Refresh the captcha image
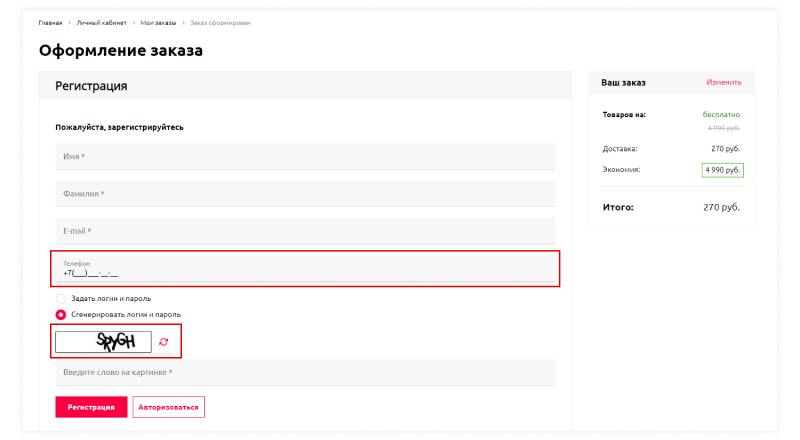 point(164,342)
